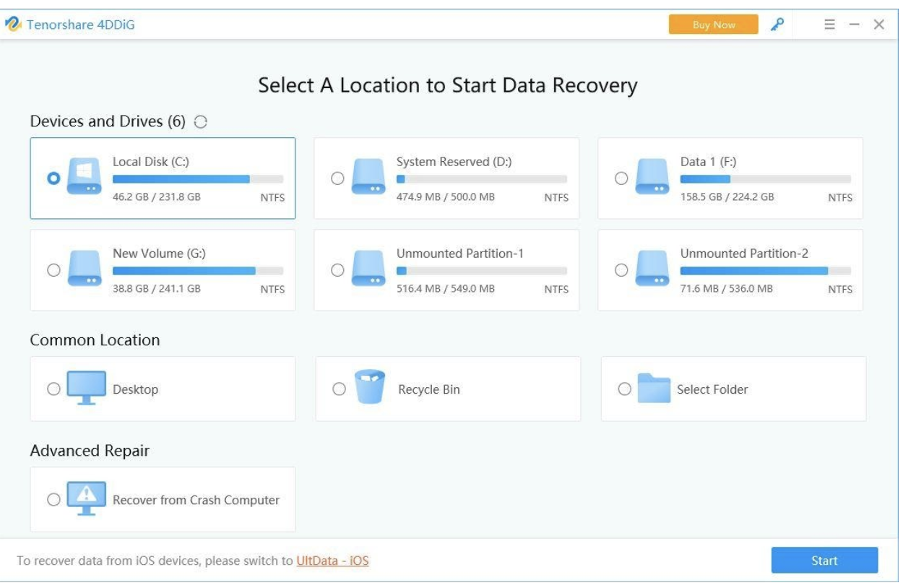This screenshot has height=588, width=903.
Task: Click the "Recycle Bin" location label
Action: 429,389
